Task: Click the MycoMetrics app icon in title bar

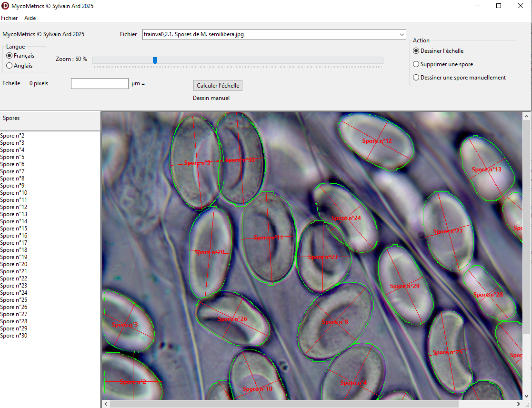Action: [5, 6]
